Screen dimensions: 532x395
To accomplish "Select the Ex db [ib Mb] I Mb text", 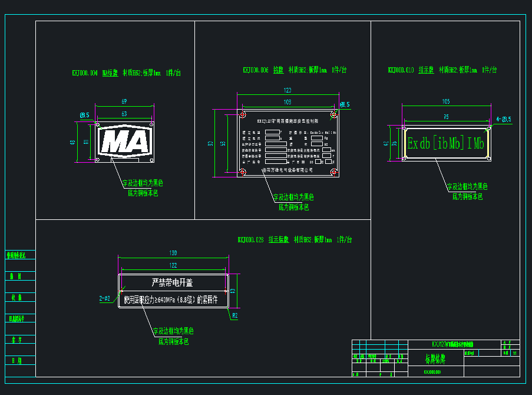I will pos(446,143).
